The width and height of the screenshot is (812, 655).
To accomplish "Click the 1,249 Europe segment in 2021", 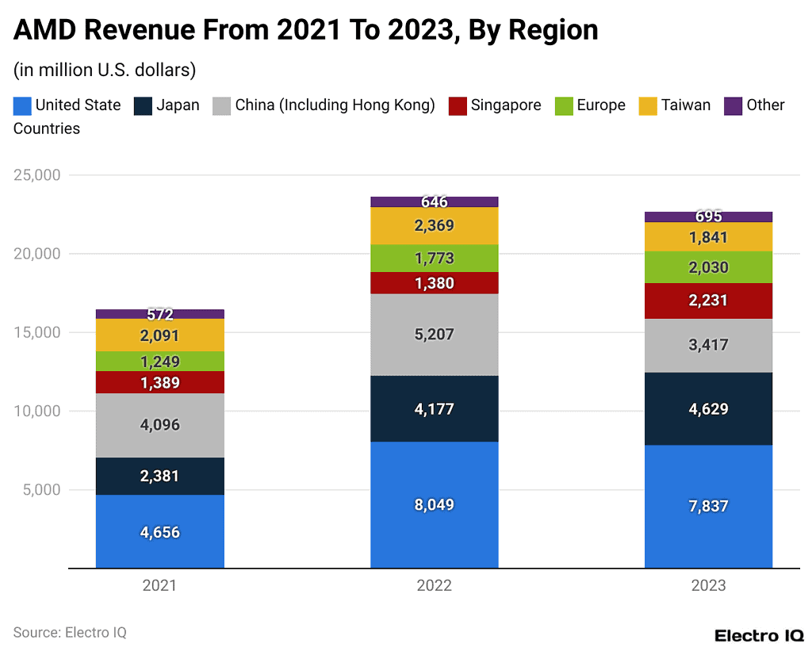I will (160, 362).
